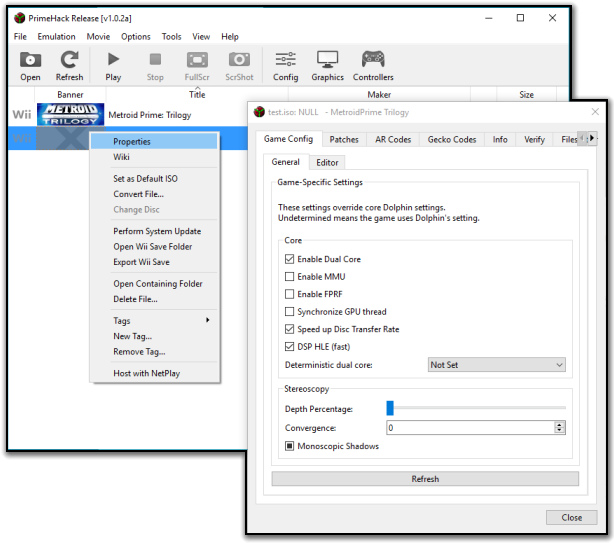Sort game list by Size column header

click(526, 94)
